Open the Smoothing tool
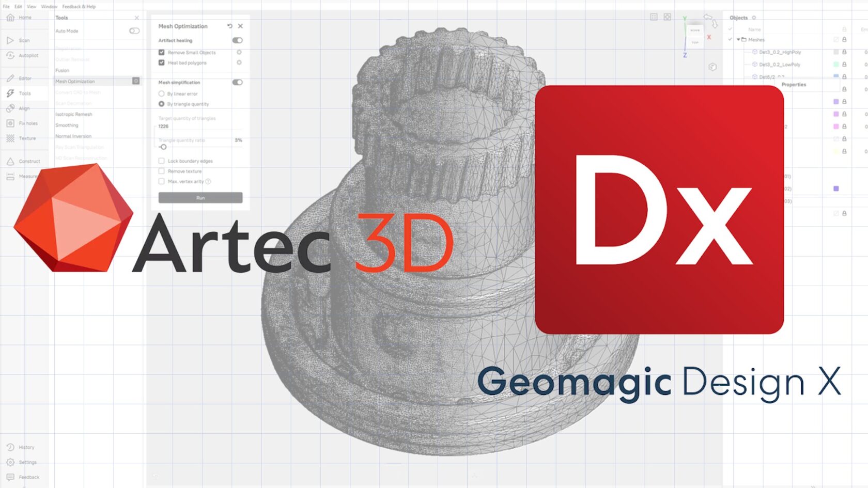This screenshot has height=488, width=868. click(67, 125)
